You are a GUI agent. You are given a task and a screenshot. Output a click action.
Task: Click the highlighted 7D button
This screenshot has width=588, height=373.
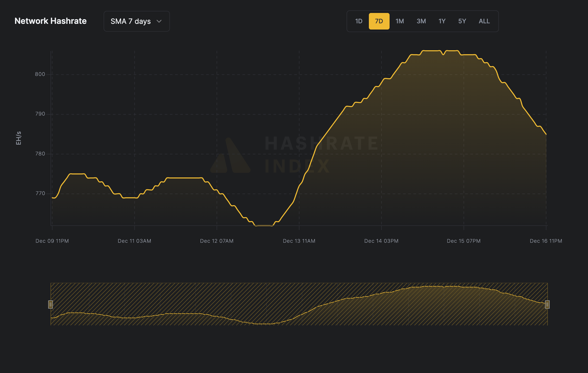tap(379, 21)
